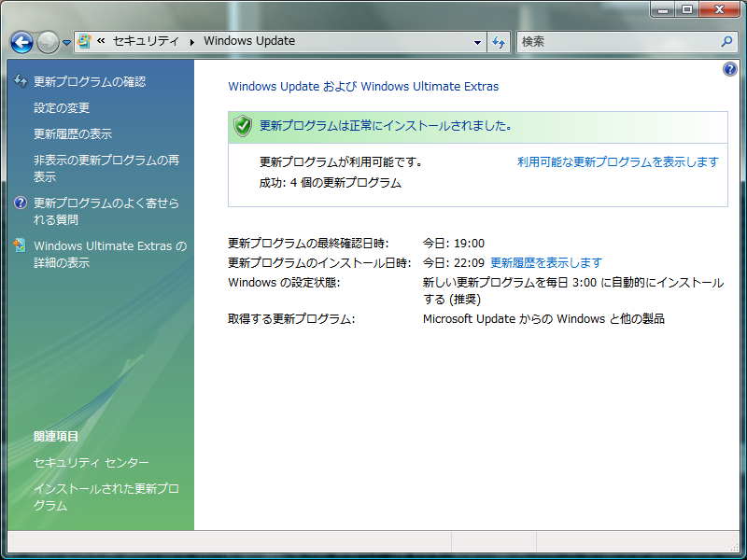Screen dimensions: 747x560
Task: Open 設定の変更 settings link
Action: coord(62,108)
